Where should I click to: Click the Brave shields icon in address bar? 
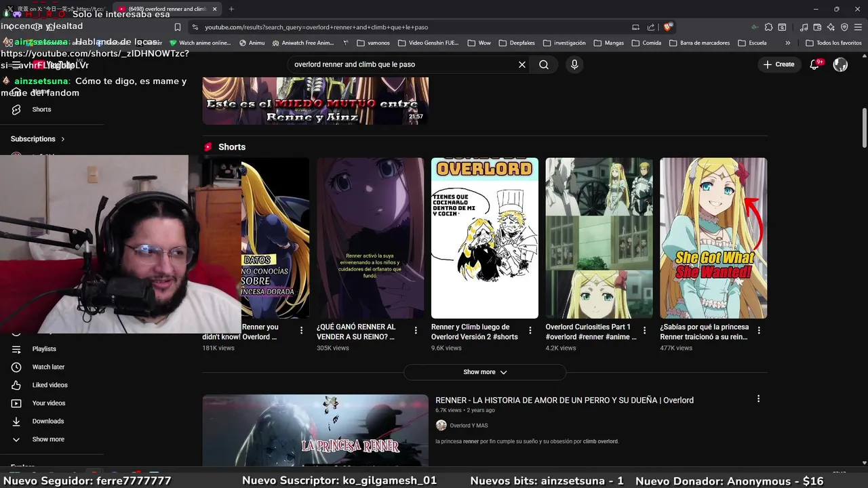point(668,27)
